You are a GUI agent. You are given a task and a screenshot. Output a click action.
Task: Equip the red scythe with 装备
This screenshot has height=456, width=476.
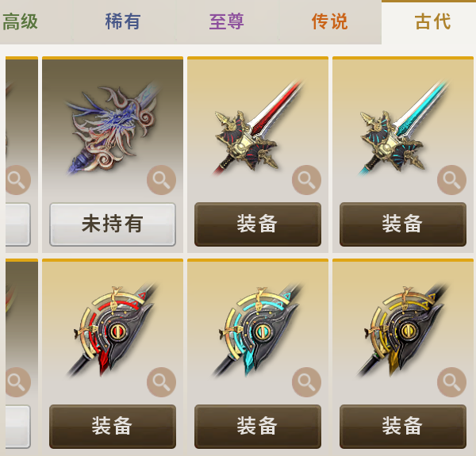(x=113, y=427)
